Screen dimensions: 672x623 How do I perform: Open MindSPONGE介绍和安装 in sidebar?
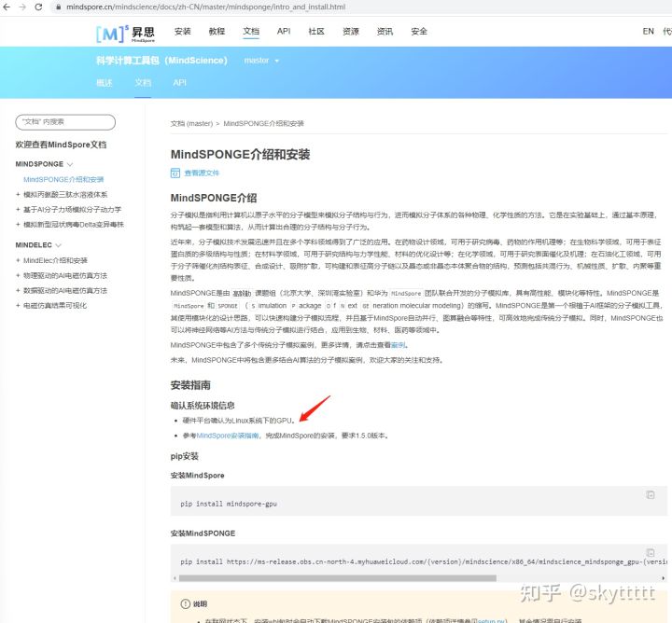pos(63,179)
